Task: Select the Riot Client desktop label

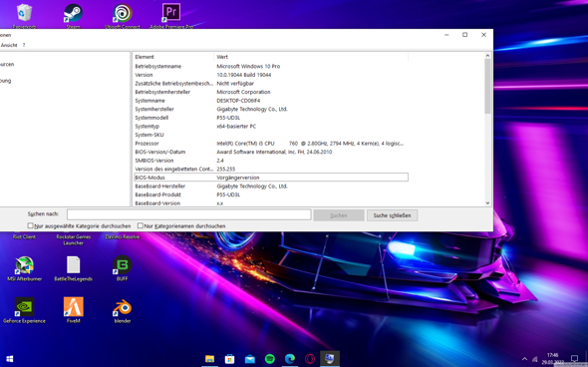Action: coord(24,236)
